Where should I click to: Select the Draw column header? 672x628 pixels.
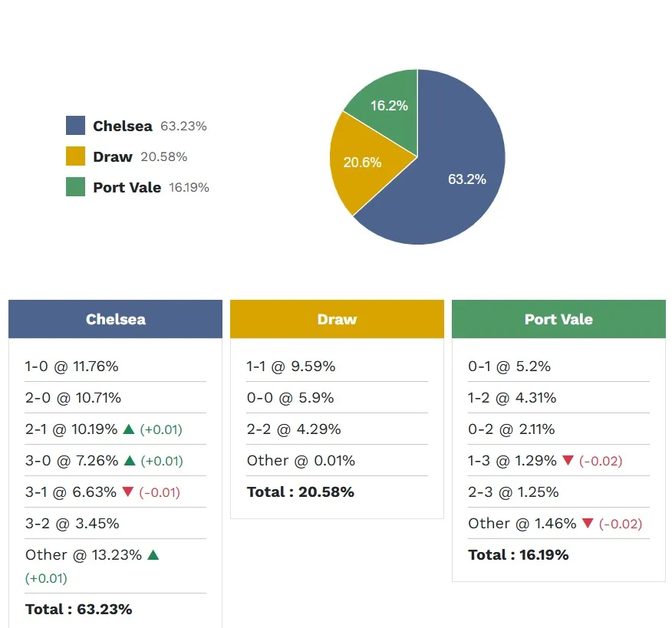point(337,319)
